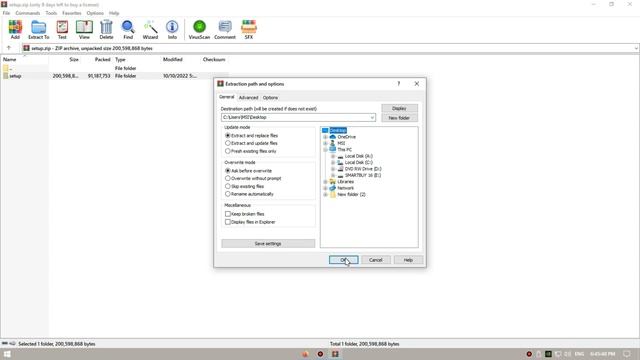Select Libraries in the folder tree
Viewport: 640px width, 360px height.
(345, 182)
